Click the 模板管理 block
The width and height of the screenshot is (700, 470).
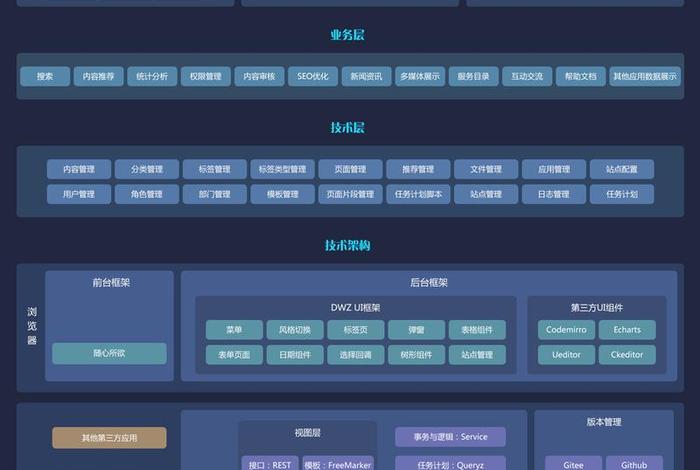(283, 194)
